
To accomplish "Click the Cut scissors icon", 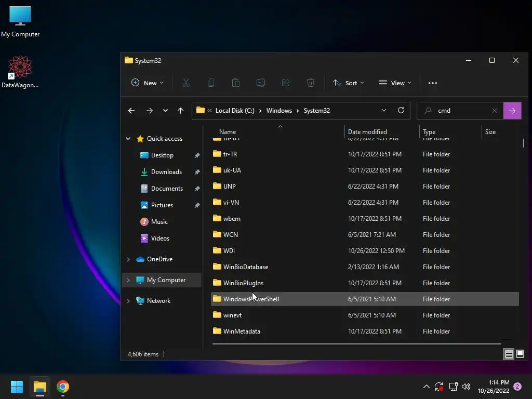I will 186,83.
